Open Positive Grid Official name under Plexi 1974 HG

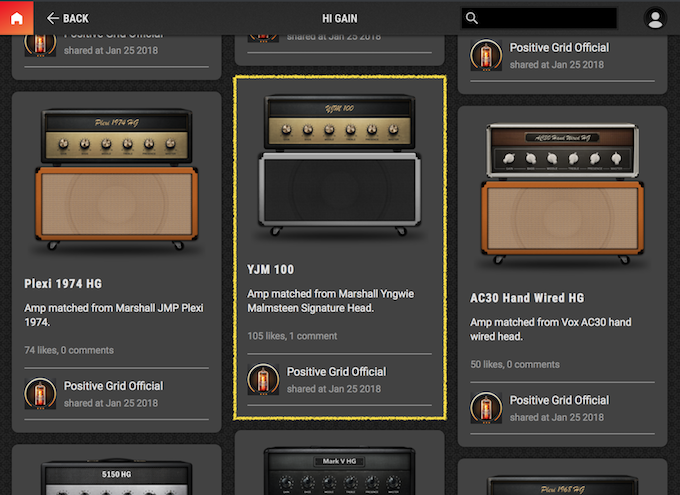click(114, 386)
